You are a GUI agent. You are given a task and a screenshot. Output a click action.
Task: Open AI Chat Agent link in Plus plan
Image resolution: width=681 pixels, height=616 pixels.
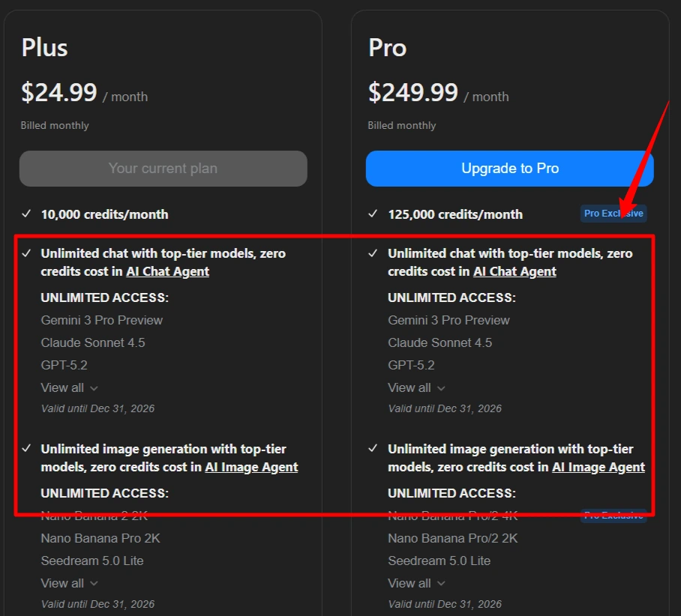click(x=167, y=271)
